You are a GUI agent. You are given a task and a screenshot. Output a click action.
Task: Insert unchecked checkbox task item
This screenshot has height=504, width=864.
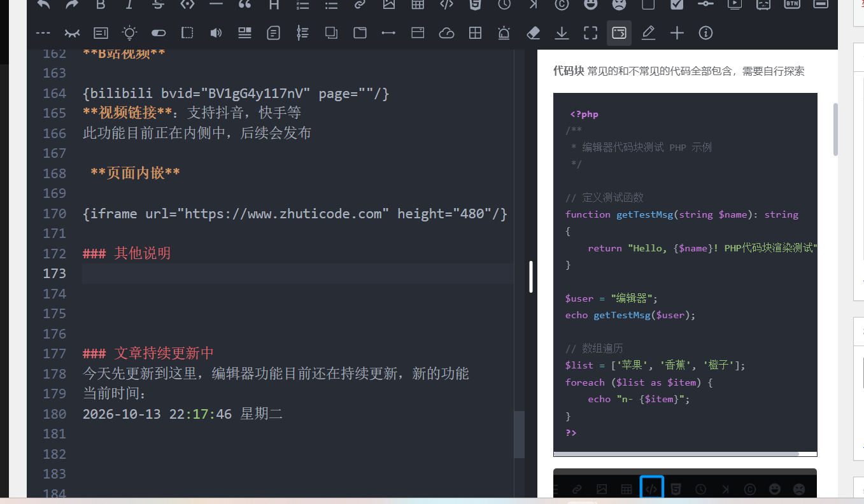click(x=648, y=4)
